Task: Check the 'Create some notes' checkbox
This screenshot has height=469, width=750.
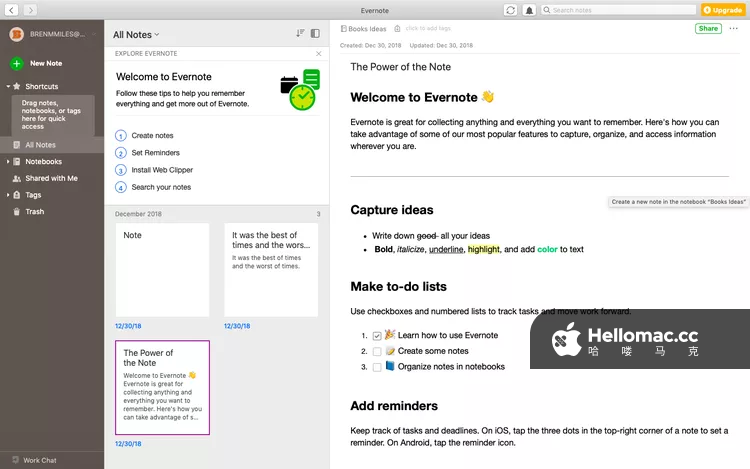Action: click(377, 351)
